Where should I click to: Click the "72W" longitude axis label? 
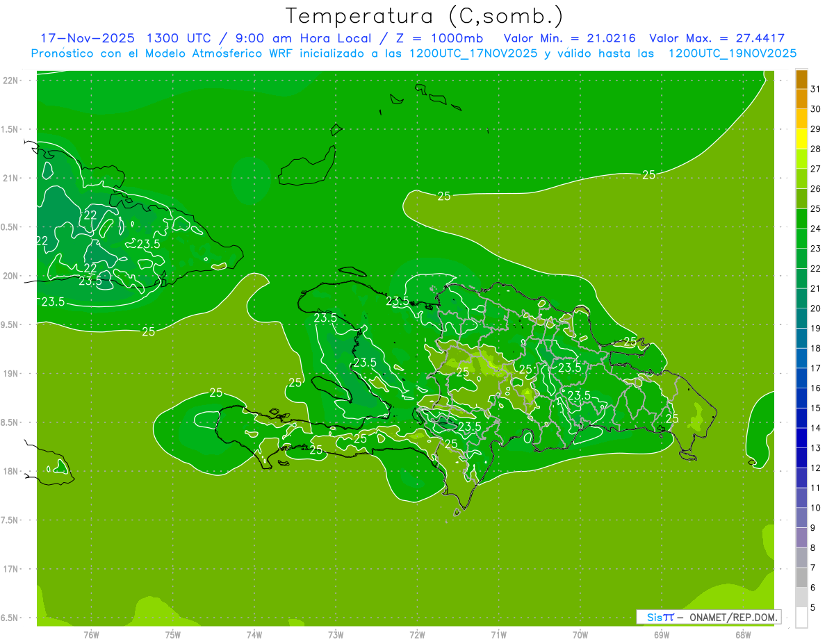pyautogui.click(x=418, y=635)
